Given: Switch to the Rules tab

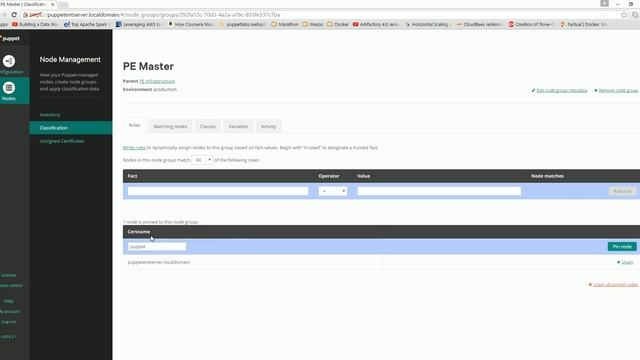Looking at the screenshot, I should [134, 125].
